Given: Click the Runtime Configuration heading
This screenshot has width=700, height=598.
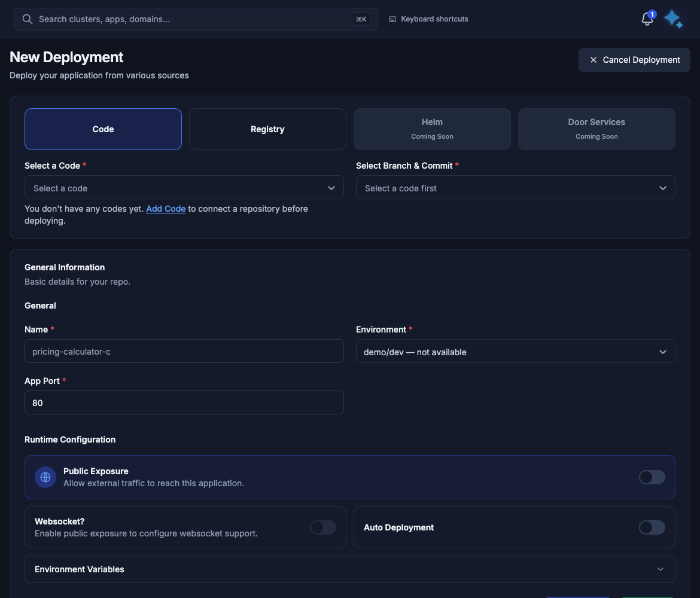Looking at the screenshot, I should coord(70,440).
